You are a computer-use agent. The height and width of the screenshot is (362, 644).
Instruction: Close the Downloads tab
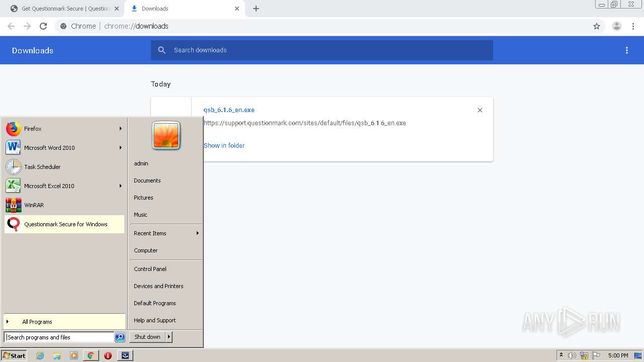(237, 9)
